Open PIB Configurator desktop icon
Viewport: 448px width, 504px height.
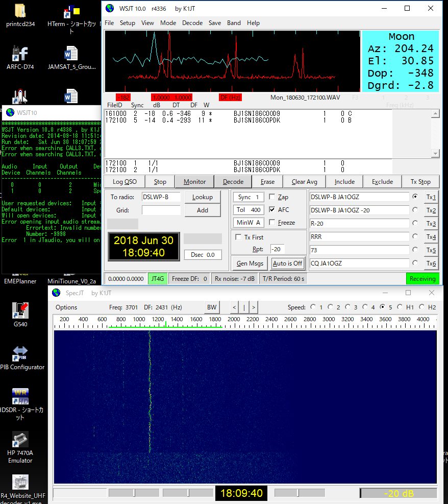coord(20,352)
